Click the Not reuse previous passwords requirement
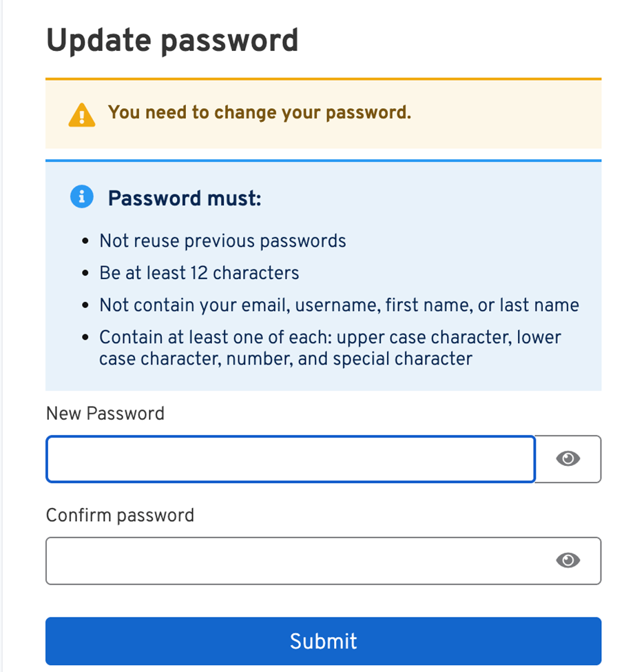Screen dimensions: 635x672 (x=222, y=241)
